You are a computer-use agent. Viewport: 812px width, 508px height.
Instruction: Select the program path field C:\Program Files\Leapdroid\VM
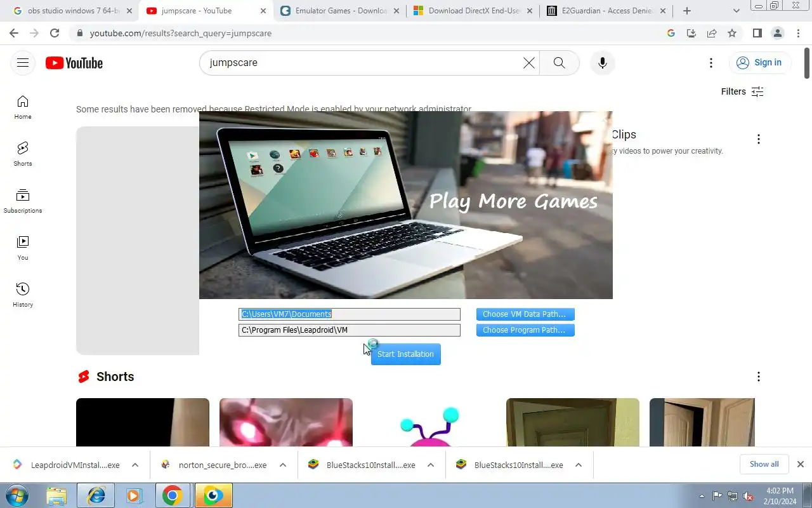[x=350, y=330]
